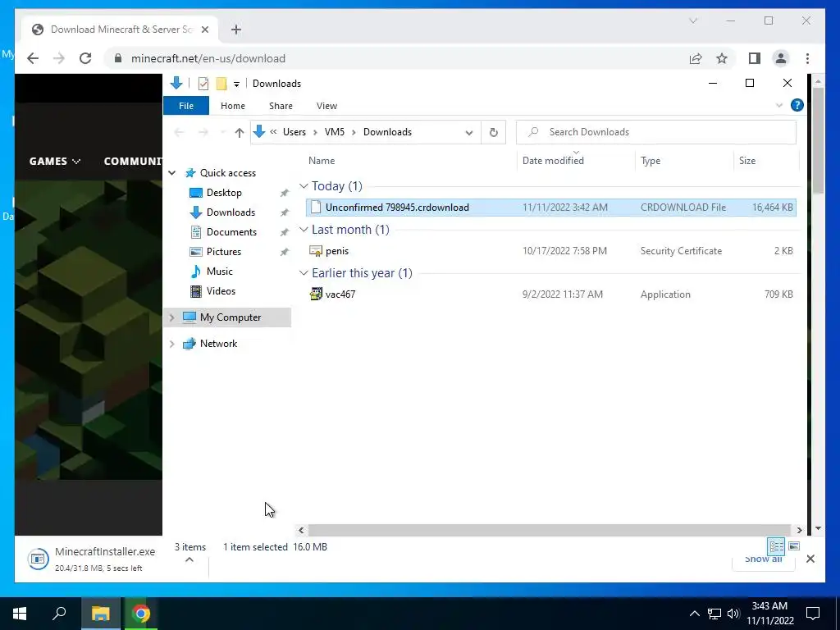Open notification center
This screenshot has height=630, width=840.
[x=813, y=614]
